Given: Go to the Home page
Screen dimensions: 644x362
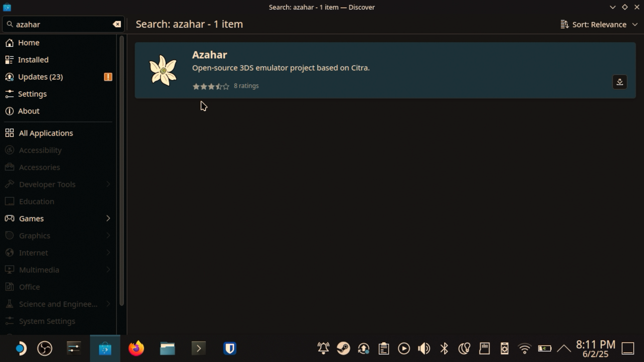Looking at the screenshot, I should click(x=58, y=43).
